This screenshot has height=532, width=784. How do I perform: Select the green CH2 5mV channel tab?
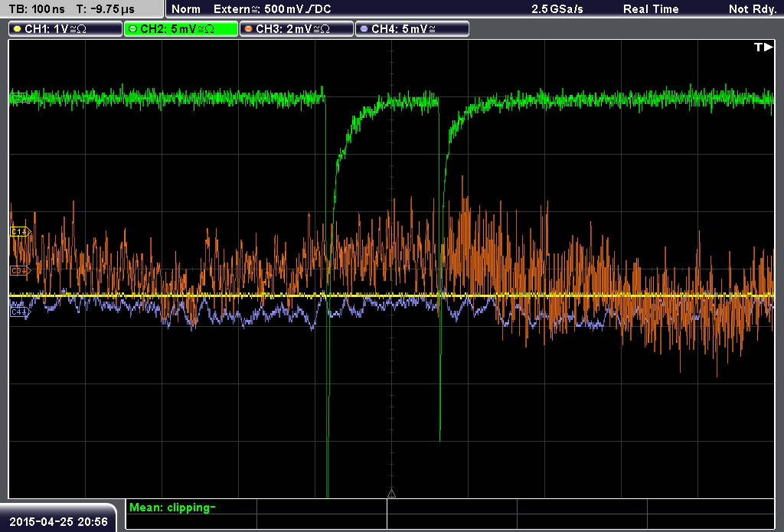[181, 29]
